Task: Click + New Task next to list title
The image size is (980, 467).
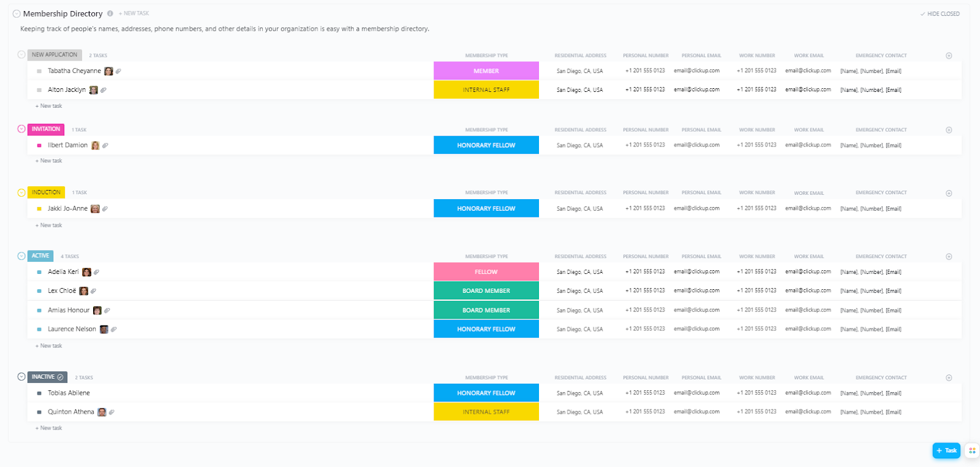Action: coord(134,13)
